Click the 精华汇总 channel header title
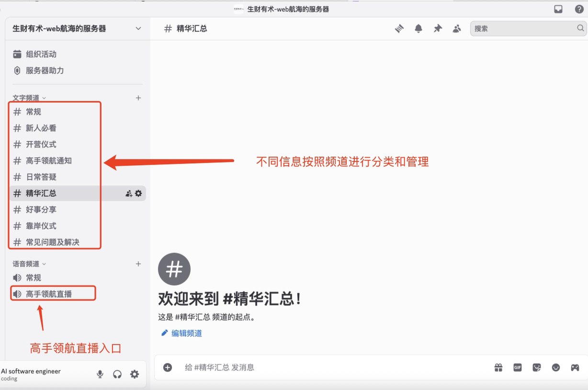The height and width of the screenshot is (390, 588). pos(192,29)
